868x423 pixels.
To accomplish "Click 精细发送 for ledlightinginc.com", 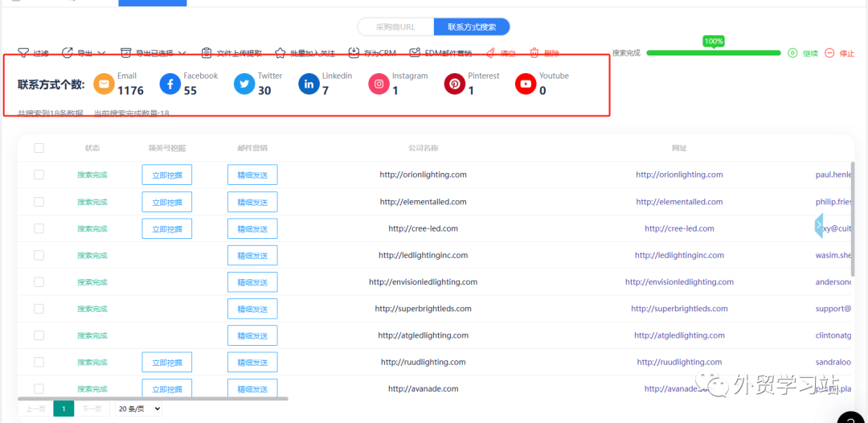I will pyautogui.click(x=252, y=255).
